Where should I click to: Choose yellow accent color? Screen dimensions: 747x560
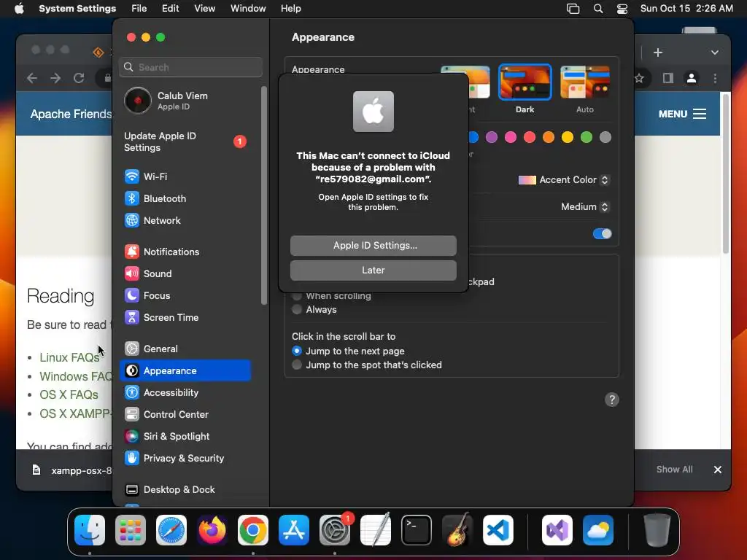pos(568,138)
